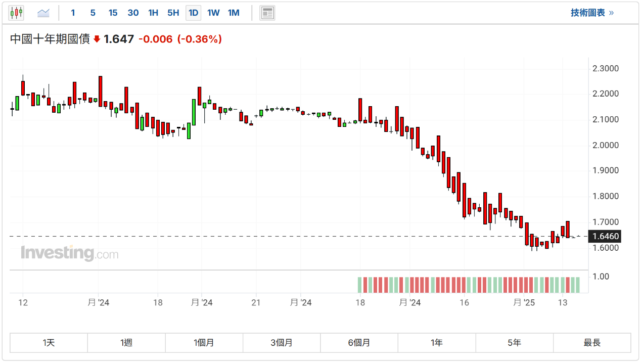Select the 5H interval option
The height and width of the screenshot is (364, 642).
[173, 13]
